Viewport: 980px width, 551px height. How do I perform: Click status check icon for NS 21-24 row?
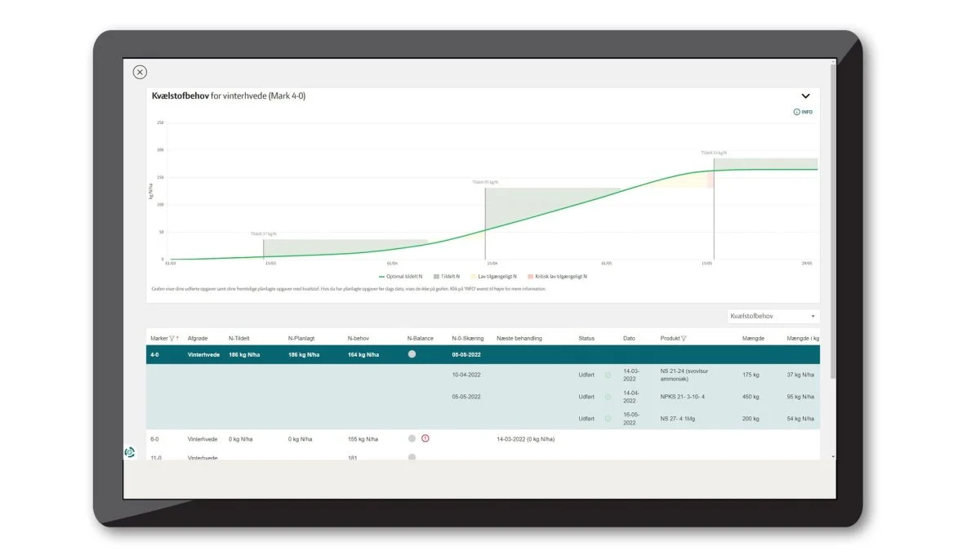(x=608, y=375)
